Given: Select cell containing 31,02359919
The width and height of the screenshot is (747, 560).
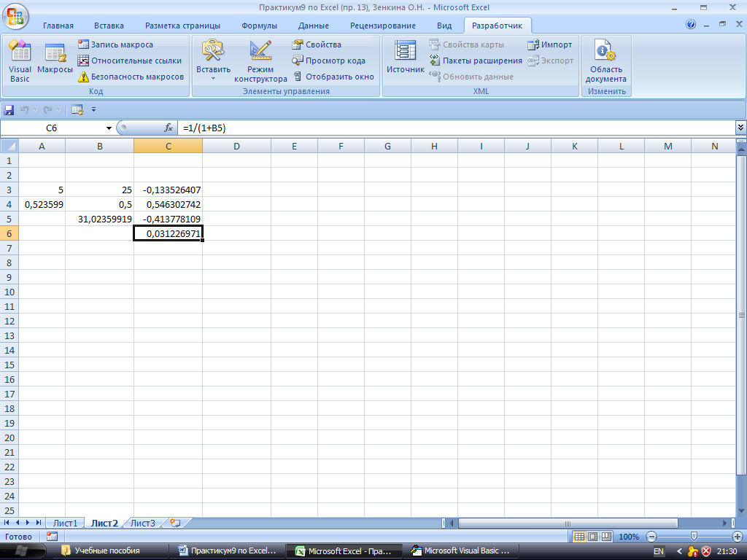Looking at the screenshot, I should click(99, 219).
